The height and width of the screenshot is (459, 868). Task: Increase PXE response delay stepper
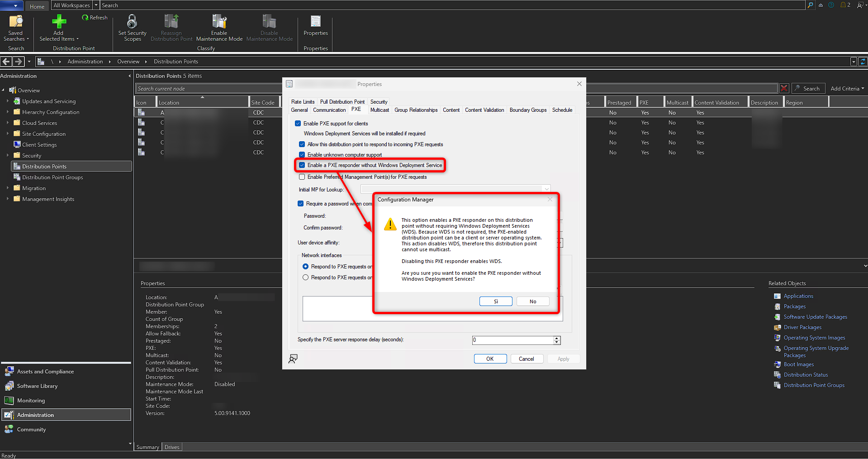tap(557, 338)
